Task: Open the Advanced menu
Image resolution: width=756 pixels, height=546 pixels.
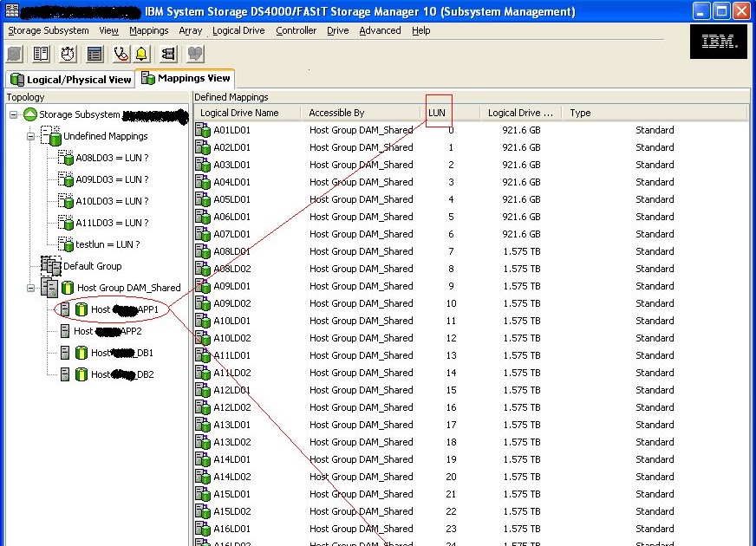Action: [380, 30]
